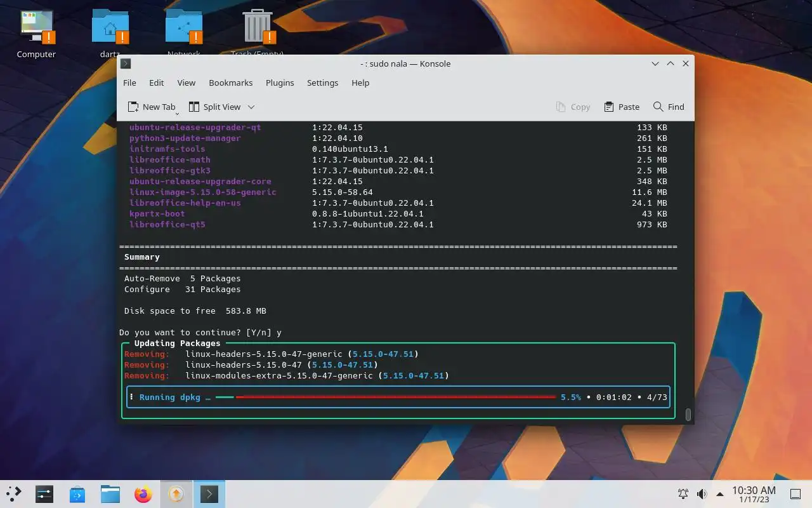812x508 pixels.
Task: Click the 'Disk space to free' line
Action: (x=195, y=311)
